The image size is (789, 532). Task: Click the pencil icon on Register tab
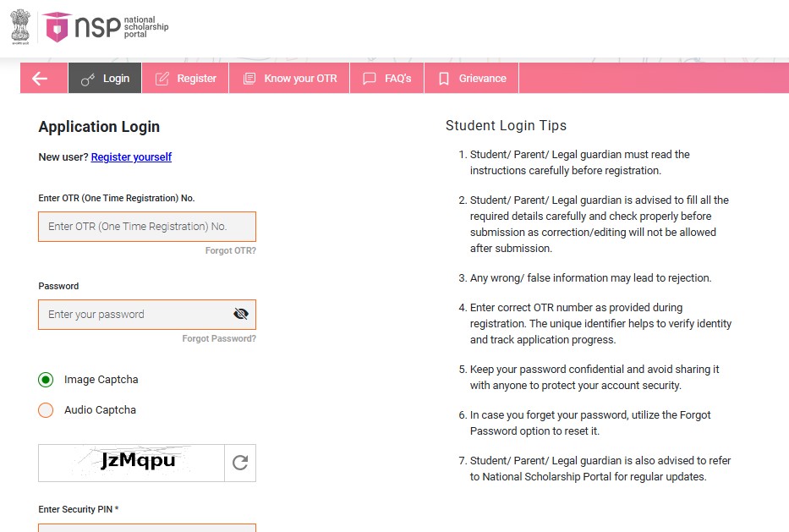pyautogui.click(x=162, y=79)
